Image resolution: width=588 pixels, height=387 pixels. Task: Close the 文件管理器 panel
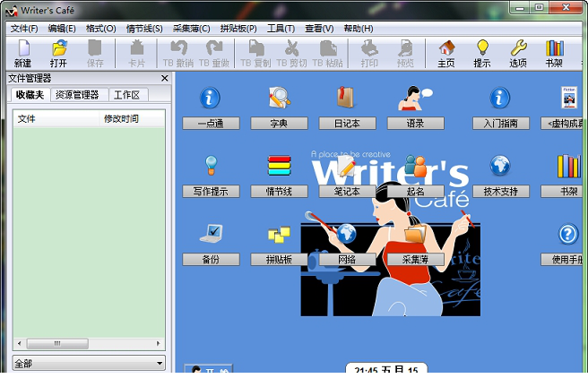164,78
